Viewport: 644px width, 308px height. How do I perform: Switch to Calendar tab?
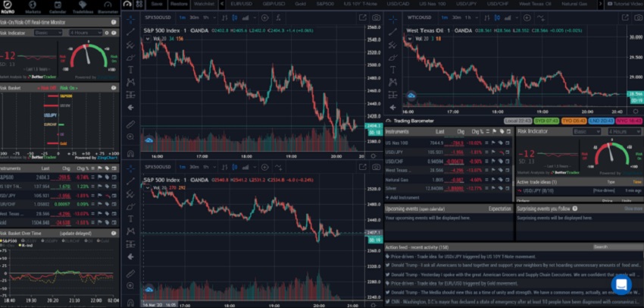tap(58, 7)
